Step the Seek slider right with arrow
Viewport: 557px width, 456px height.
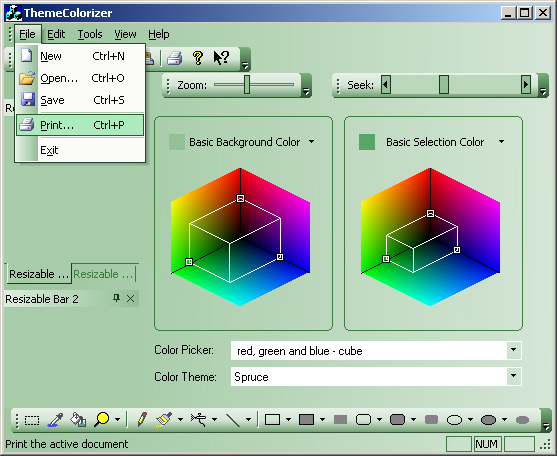click(526, 85)
